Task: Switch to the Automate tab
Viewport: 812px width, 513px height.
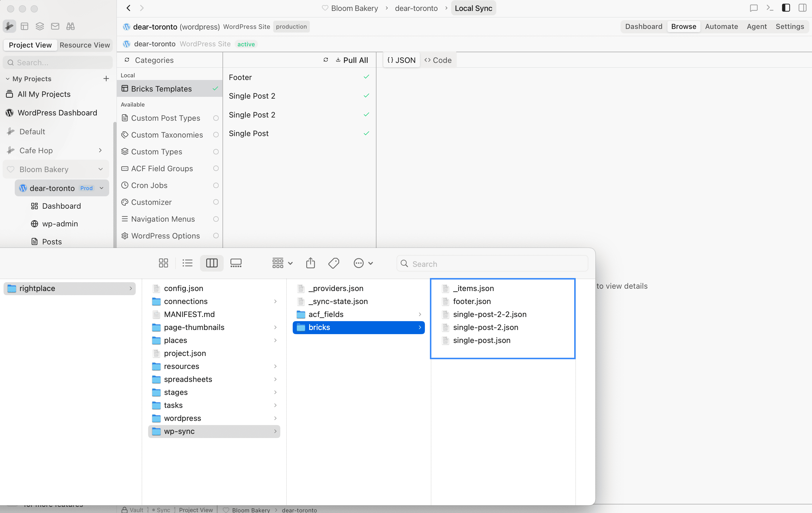Action: pos(721,26)
